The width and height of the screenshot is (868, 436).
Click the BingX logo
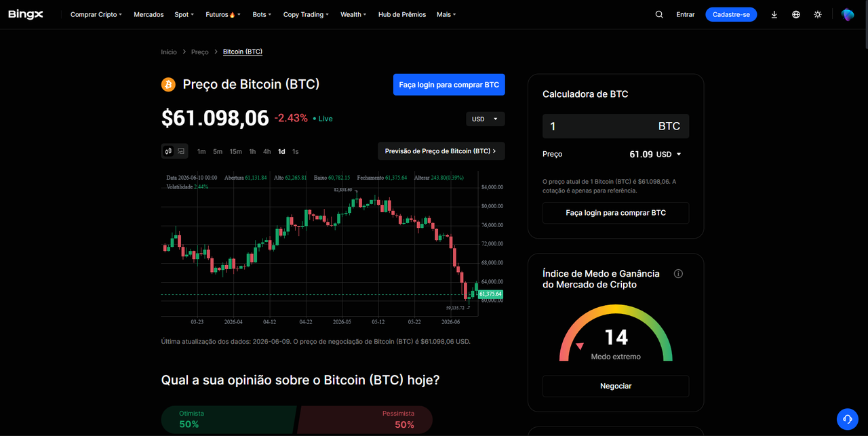click(26, 14)
